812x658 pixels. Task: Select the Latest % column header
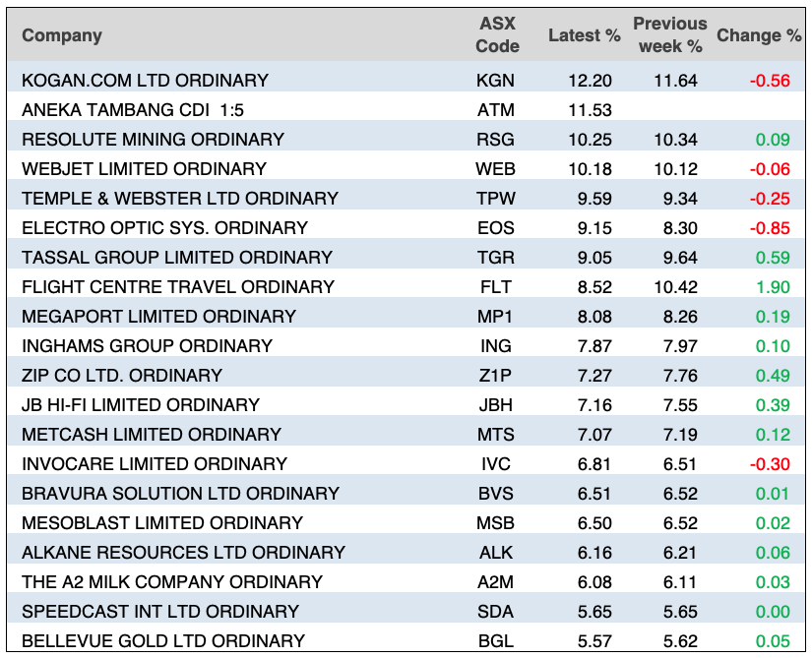(x=584, y=35)
